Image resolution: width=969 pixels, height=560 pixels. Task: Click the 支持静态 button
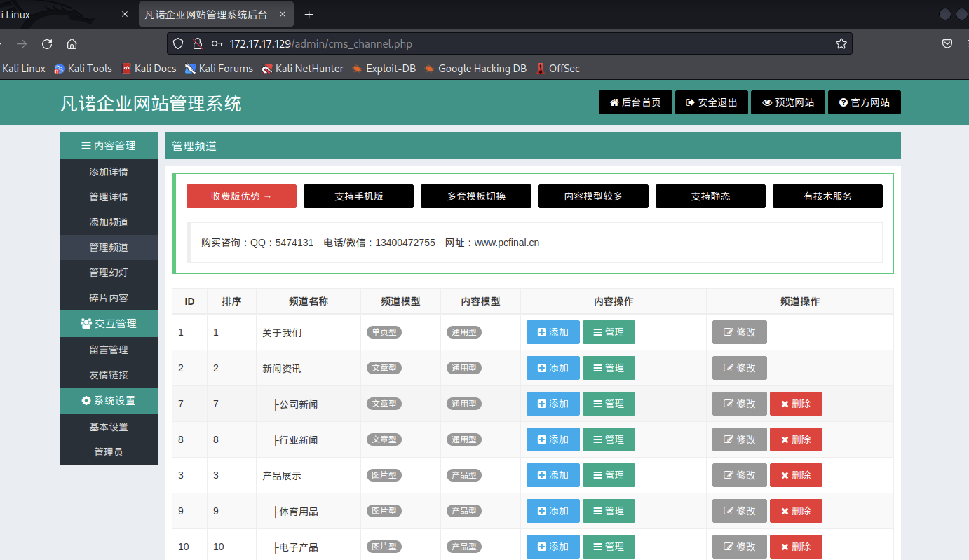pos(711,196)
